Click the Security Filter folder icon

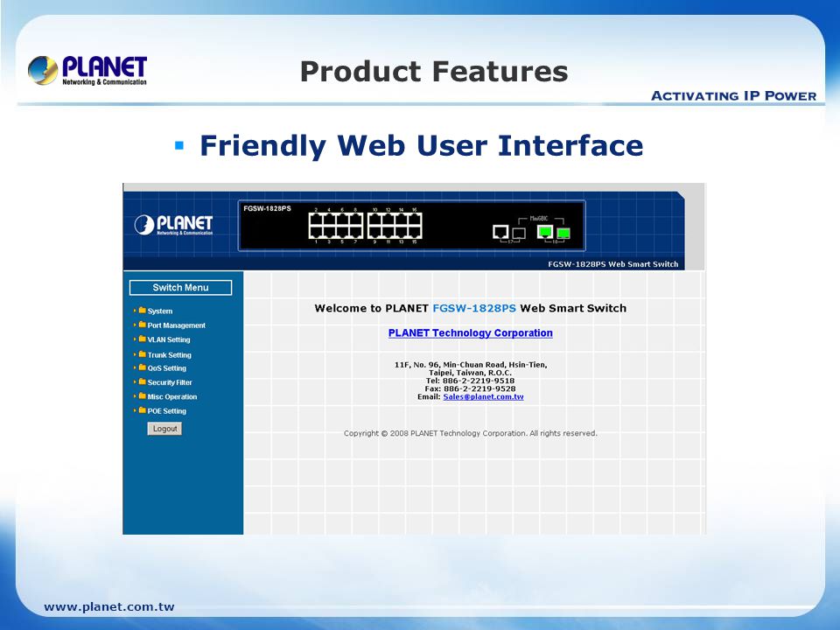(143, 382)
